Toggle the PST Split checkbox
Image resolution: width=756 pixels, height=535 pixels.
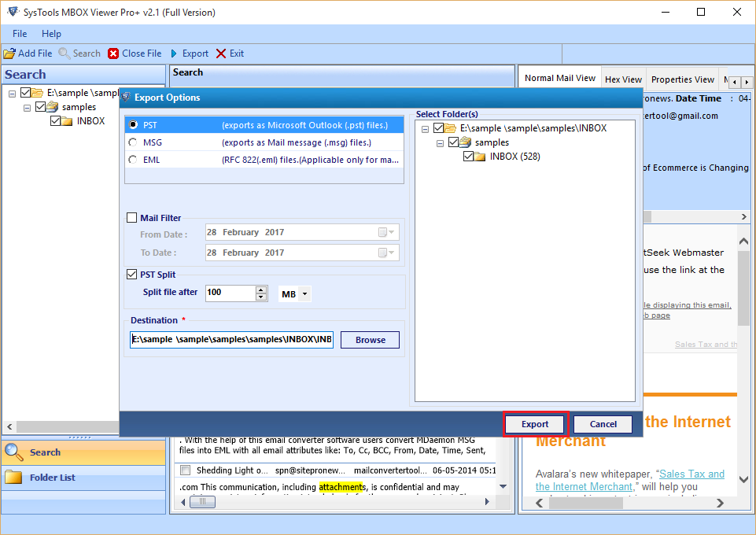point(131,275)
